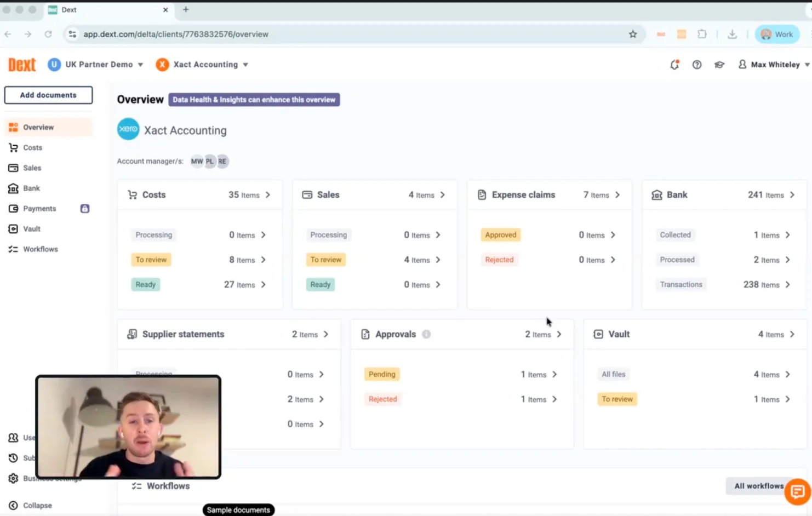Click the presenter webcam video thumbnail

[128, 427]
